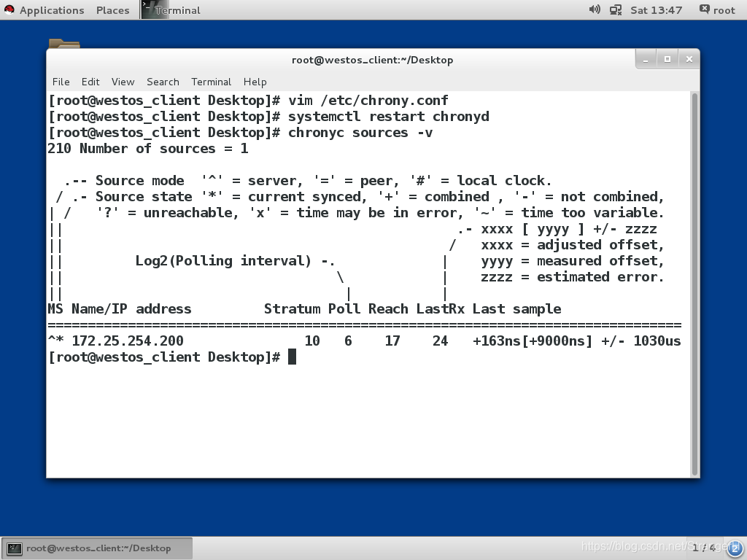The height and width of the screenshot is (560, 747).
Task: Click the 'Name/IP address' column header
Action: point(131,309)
